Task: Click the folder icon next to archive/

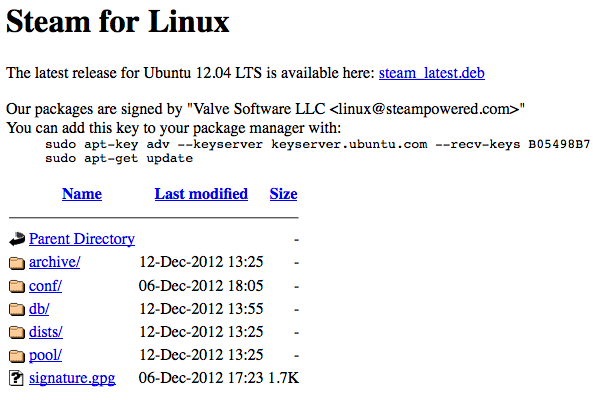Action: (x=17, y=263)
